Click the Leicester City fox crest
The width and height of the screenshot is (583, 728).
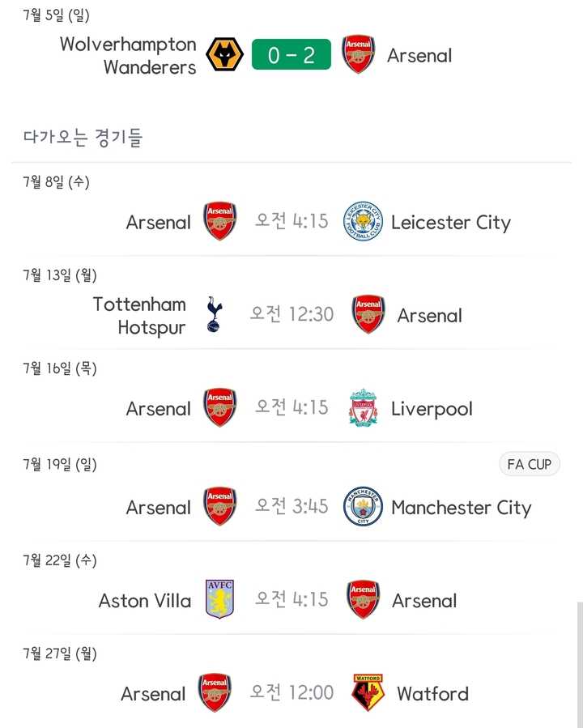click(362, 222)
